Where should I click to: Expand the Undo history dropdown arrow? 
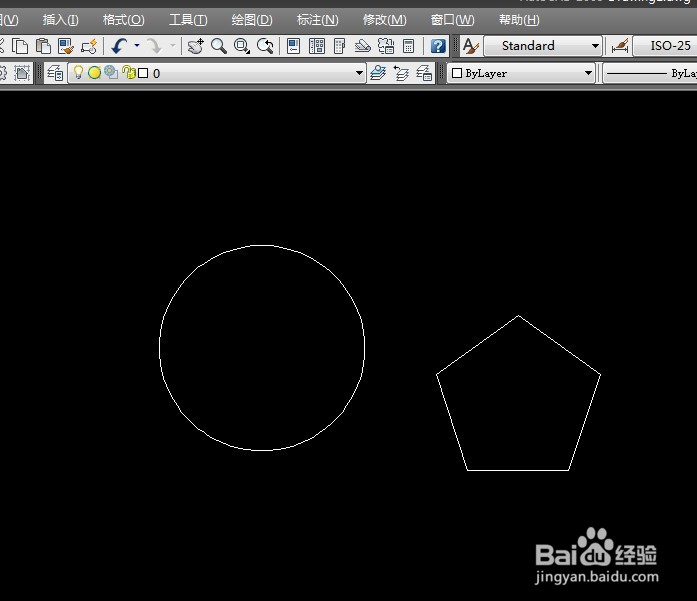point(137,45)
